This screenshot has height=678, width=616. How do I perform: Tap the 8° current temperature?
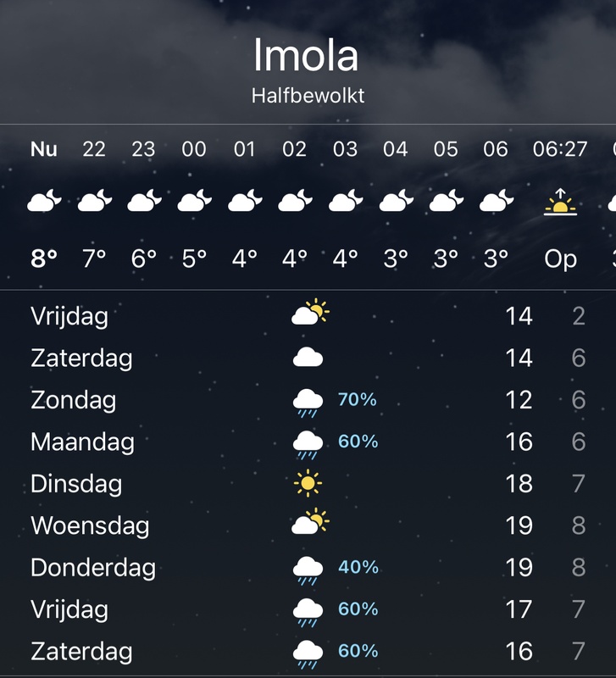click(44, 258)
